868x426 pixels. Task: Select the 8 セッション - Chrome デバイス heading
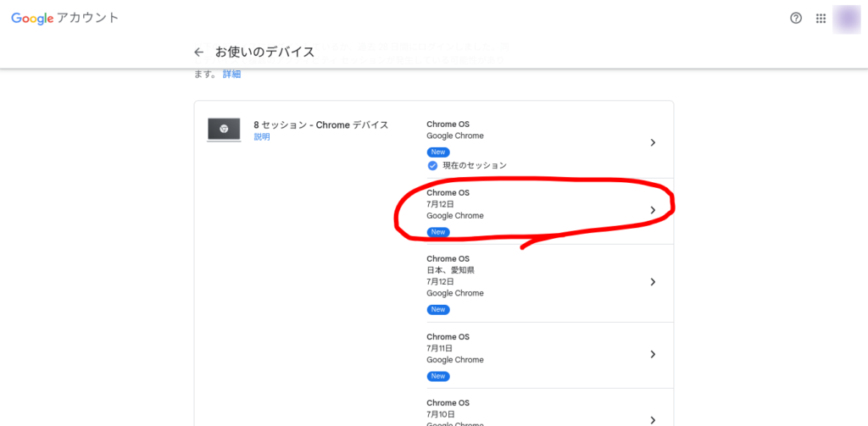[x=320, y=124]
